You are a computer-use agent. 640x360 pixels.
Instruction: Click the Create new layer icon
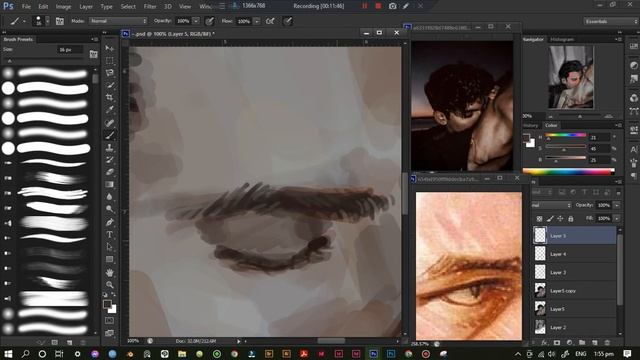[595, 342]
